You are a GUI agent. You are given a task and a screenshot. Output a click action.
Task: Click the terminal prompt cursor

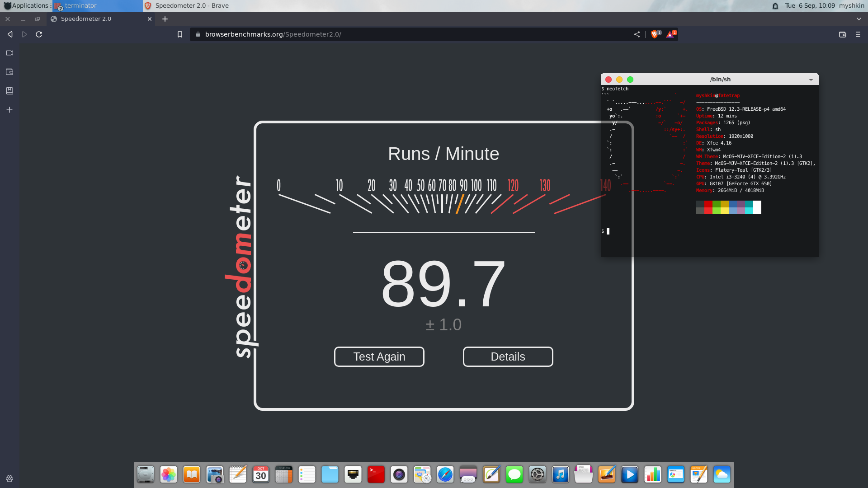[608, 231]
